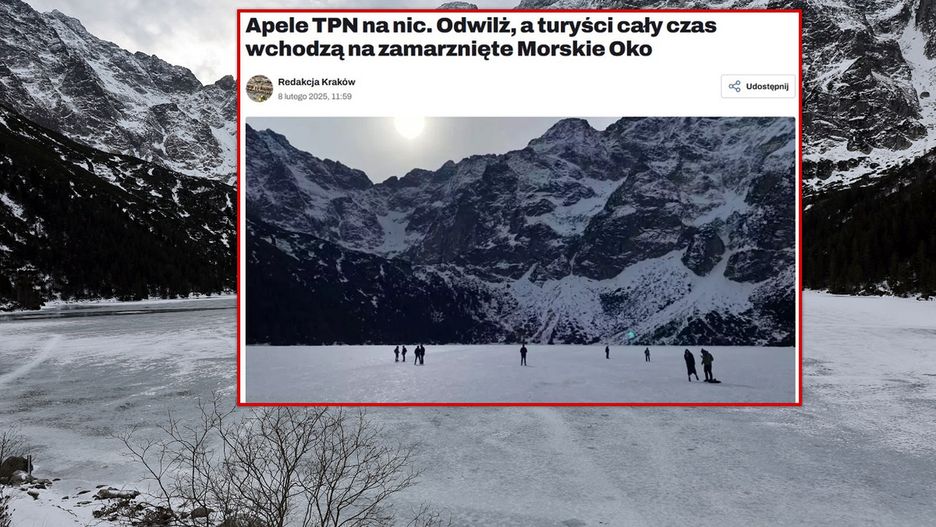Click the lone tourist in the photo center
936x527 pixels.
[x=524, y=355]
